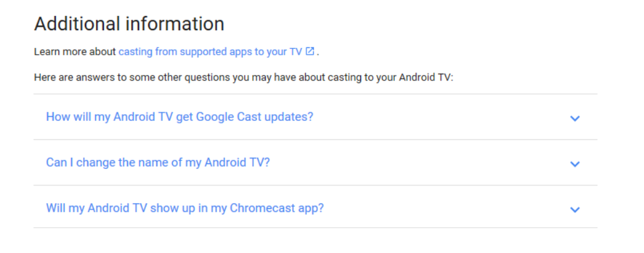The height and width of the screenshot is (253, 644).
Task: Toggle the Chromecast app row's empty middle area
Action: point(445,208)
